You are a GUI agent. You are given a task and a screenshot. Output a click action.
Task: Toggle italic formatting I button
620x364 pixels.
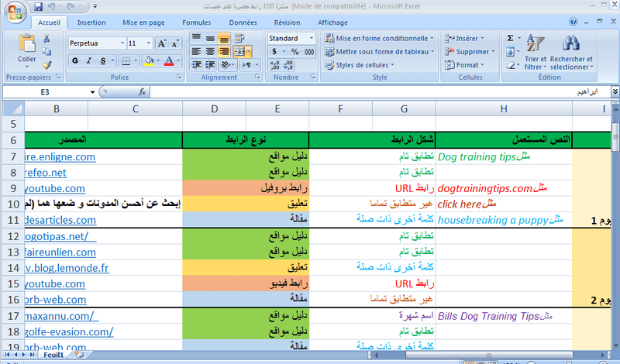pos(88,60)
